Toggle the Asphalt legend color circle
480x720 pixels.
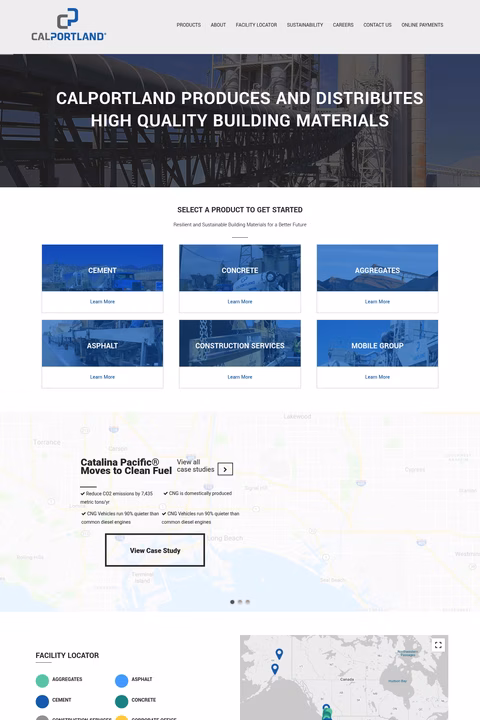(122, 681)
